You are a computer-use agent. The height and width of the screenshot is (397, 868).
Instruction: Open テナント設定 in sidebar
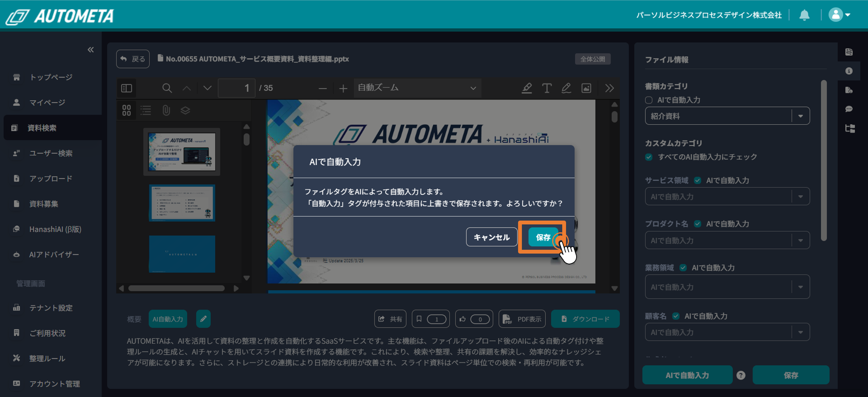coord(51,308)
